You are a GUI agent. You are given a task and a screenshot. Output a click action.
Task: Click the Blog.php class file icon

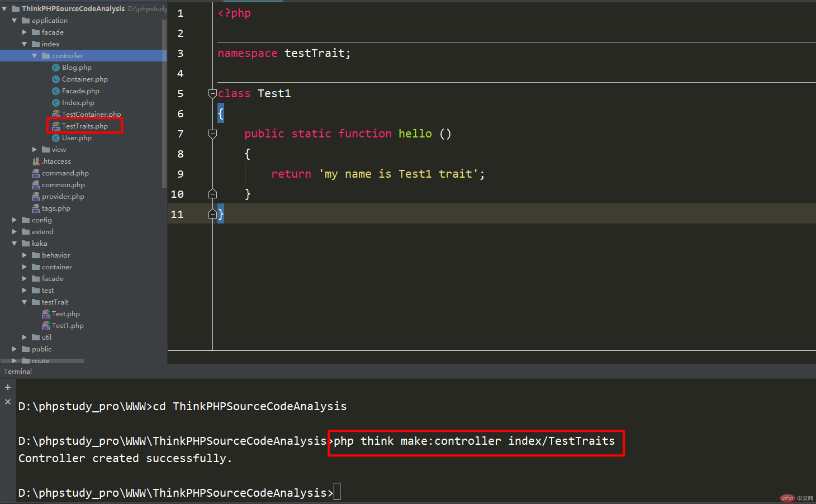tap(56, 68)
